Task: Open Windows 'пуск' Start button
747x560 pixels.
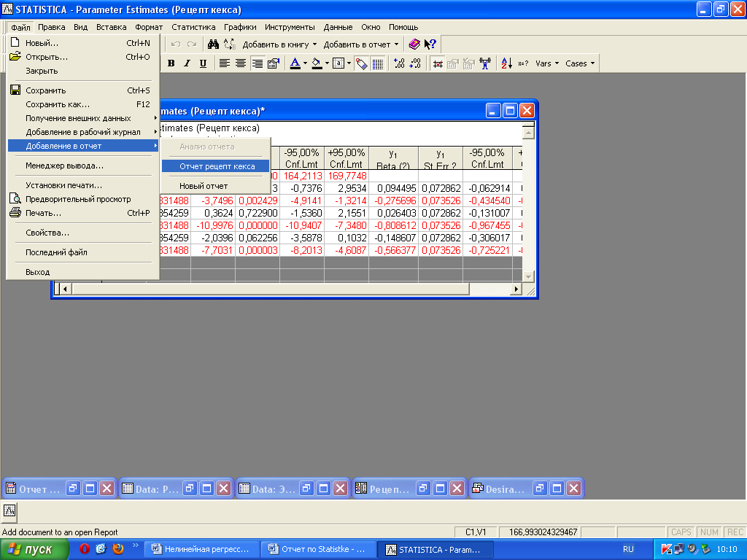Action: 35,550
